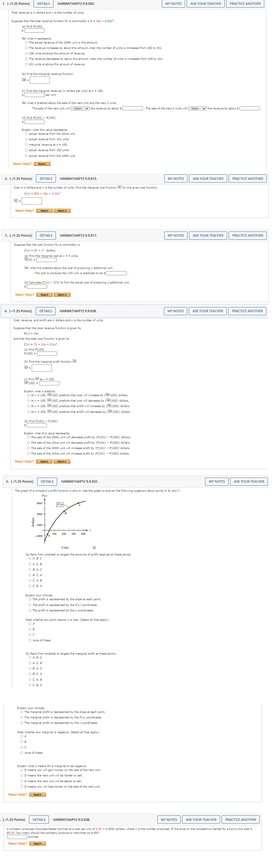Click the bunnies answer field
The height and width of the screenshot is (868, 273).
click(x=17, y=837)
